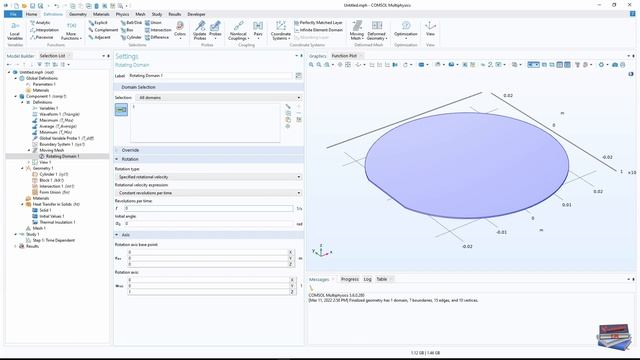This screenshot has height=360, width=640.
Task: Switch to the Materials ribbon tab
Action: [101, 14]
